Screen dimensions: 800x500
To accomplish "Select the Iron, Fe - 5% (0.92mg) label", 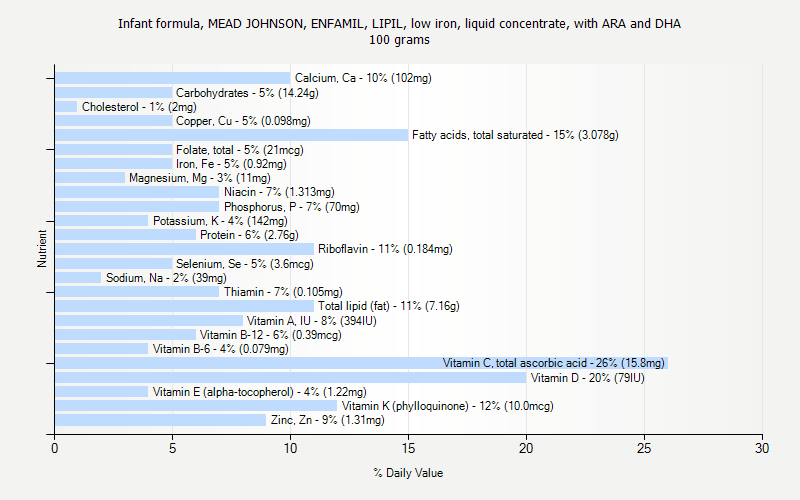I will (x=232, y=164).
